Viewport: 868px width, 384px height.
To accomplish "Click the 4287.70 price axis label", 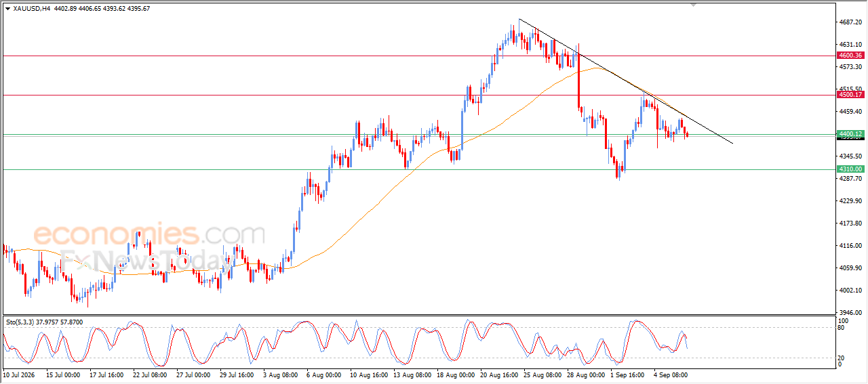I will pos(850,178).
